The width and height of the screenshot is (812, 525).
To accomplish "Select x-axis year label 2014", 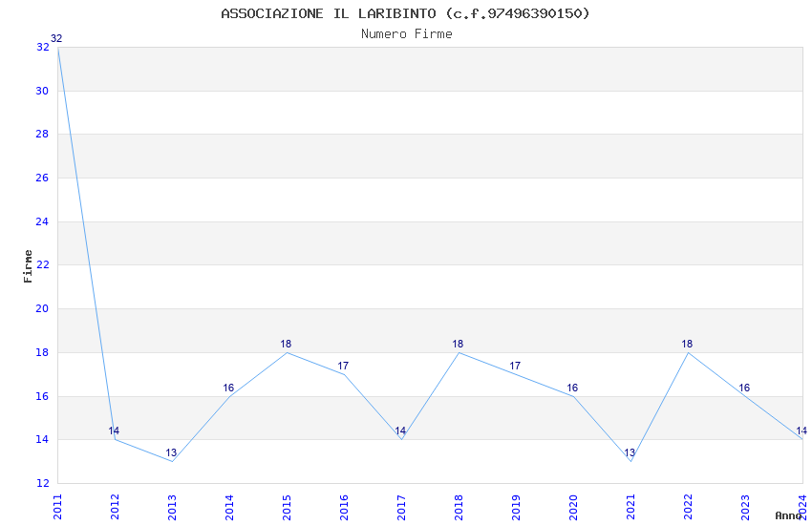I will pyautogui.click(x=229, y=507).
